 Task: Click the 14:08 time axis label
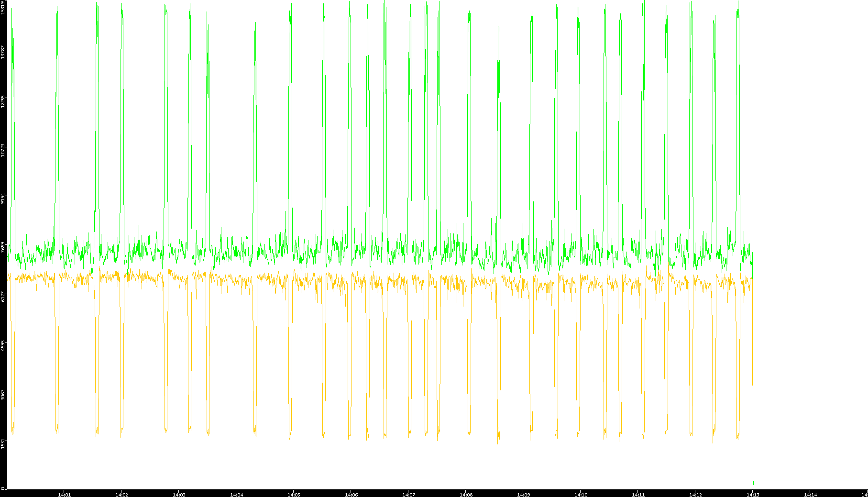click(x=466, y=495)
